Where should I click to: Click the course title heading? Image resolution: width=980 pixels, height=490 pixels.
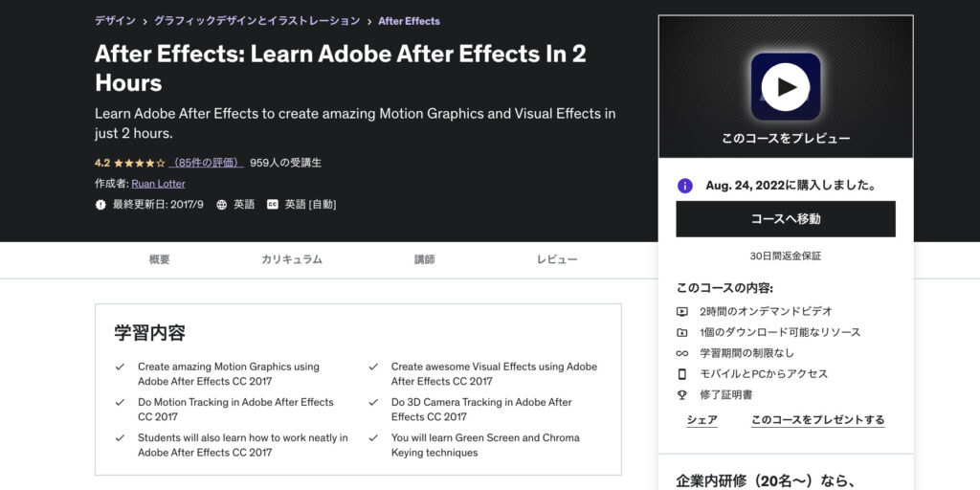(x=341, y=68)
